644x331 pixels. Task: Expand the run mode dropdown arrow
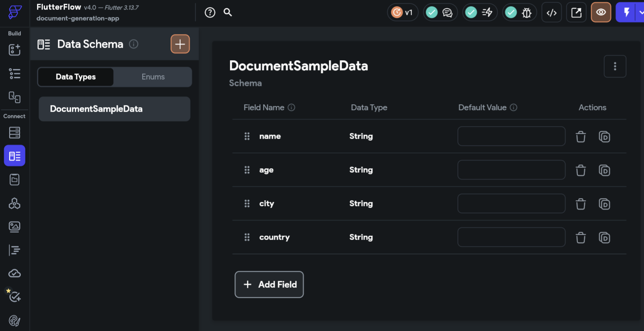pos(641,12)
